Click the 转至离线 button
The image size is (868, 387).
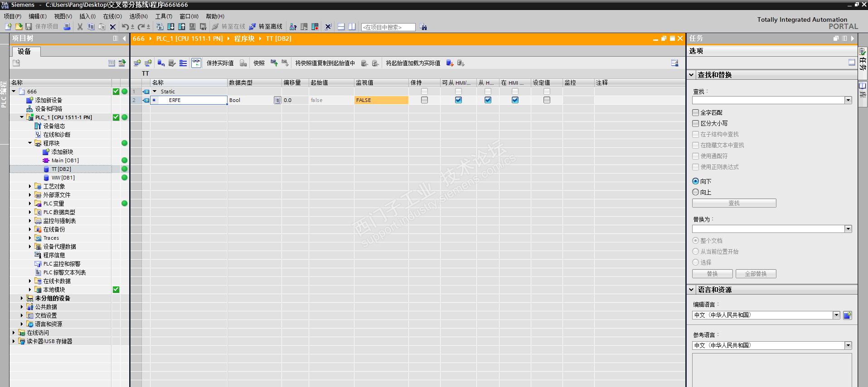click(x=266, y=27)
